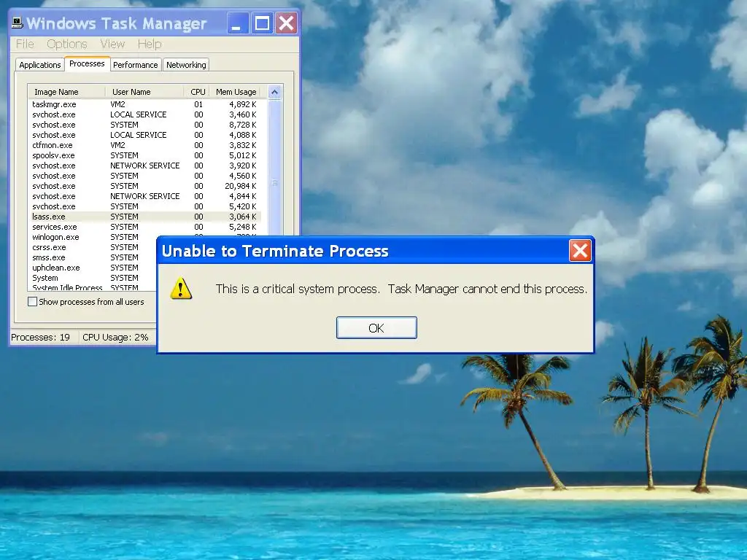
Task: Switch to the Networking tab
Action: pos(186,65)
